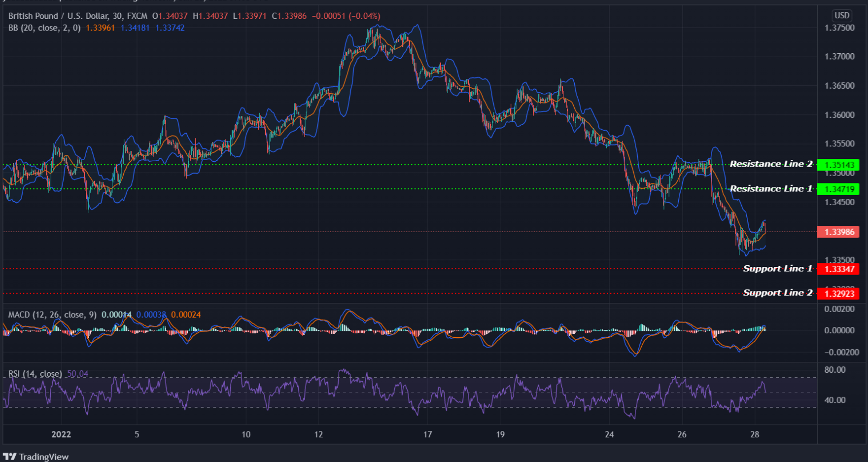
Task: Click the red Support Line 2 price tag 1.32923
Action: pos(840,293)
